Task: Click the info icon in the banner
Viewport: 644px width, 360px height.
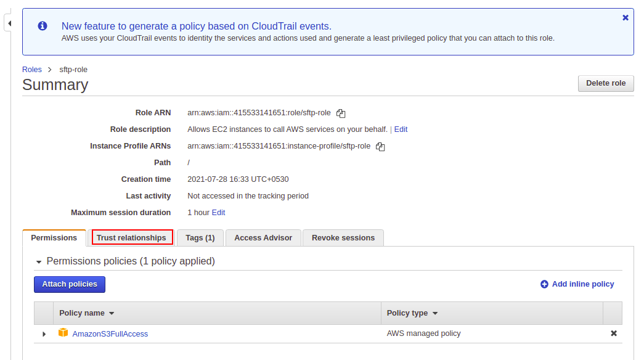Action: 43,26
